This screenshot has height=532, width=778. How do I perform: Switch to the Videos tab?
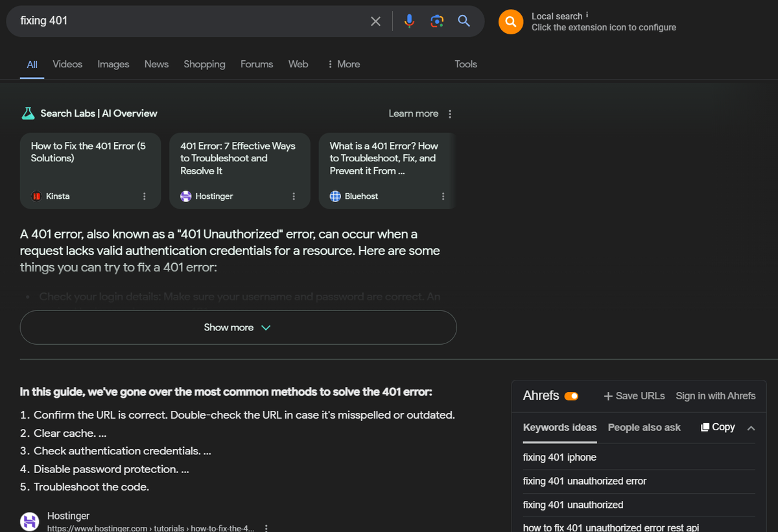(67, 64)
